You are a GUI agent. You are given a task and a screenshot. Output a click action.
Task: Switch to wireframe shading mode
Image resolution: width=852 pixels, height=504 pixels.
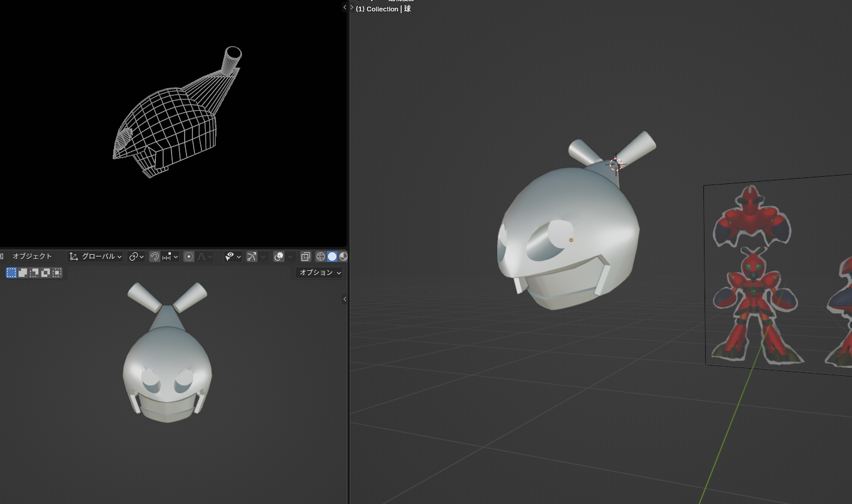321,256
